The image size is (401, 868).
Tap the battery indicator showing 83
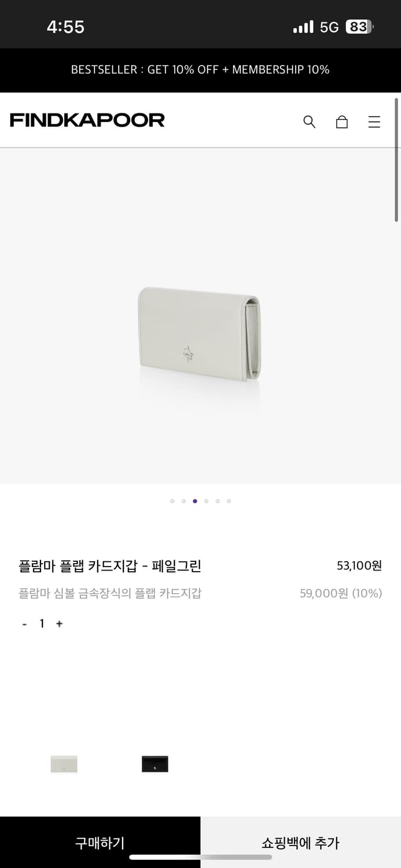pyautogui.click(x=357, y=26)
